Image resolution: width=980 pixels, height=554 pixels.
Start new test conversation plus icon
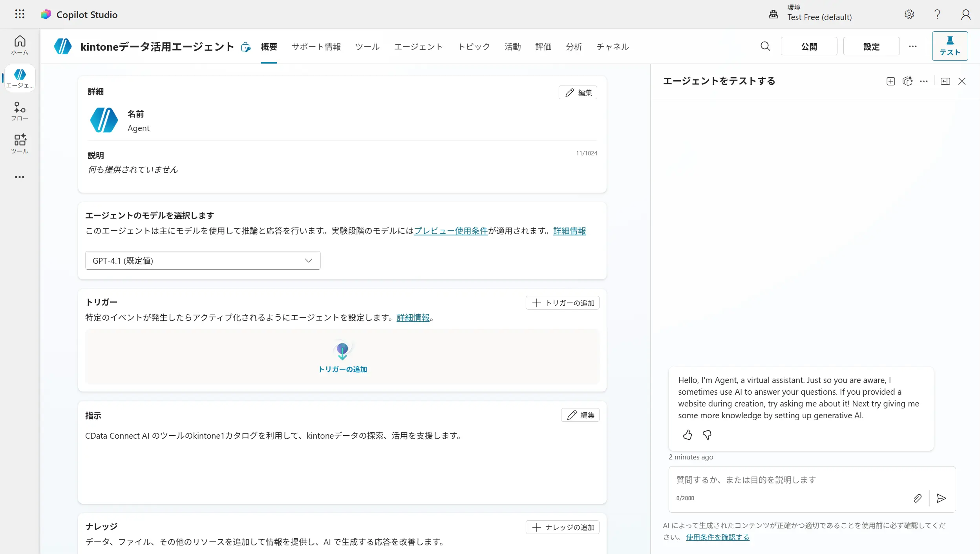coord(890,81)
